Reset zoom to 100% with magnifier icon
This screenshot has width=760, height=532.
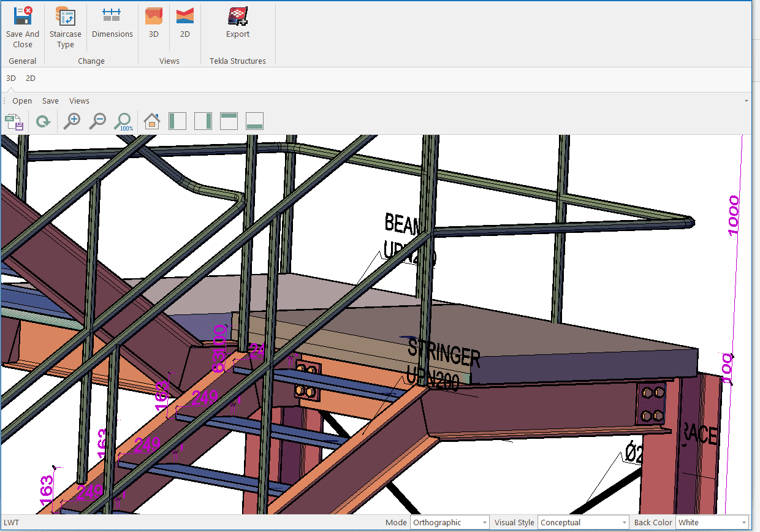(x=124, y=121)
